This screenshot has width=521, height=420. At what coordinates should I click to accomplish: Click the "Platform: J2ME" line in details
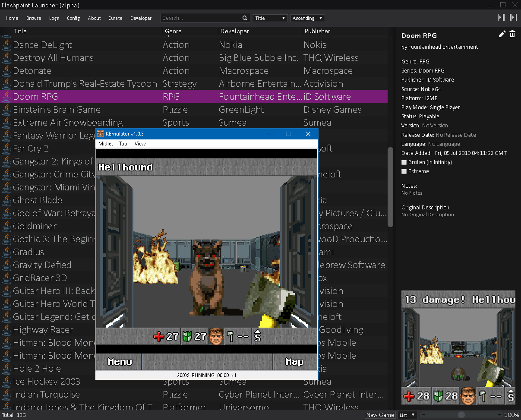[x=419, y=98]
